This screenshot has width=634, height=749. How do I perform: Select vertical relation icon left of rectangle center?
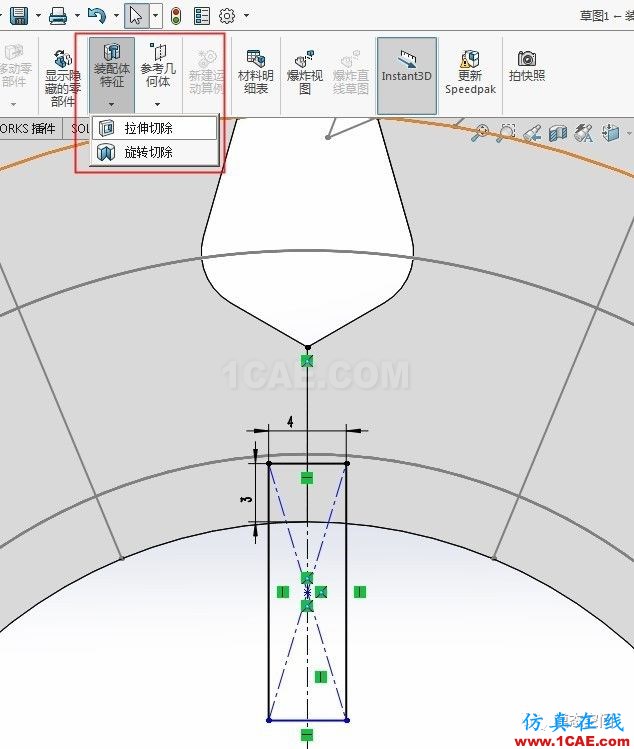point(283,592)
